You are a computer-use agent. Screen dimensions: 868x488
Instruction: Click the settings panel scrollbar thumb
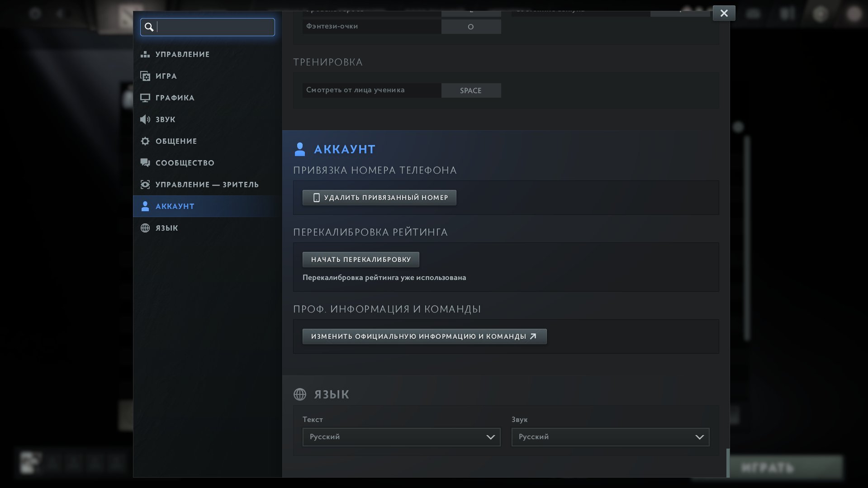coord(728,463)
